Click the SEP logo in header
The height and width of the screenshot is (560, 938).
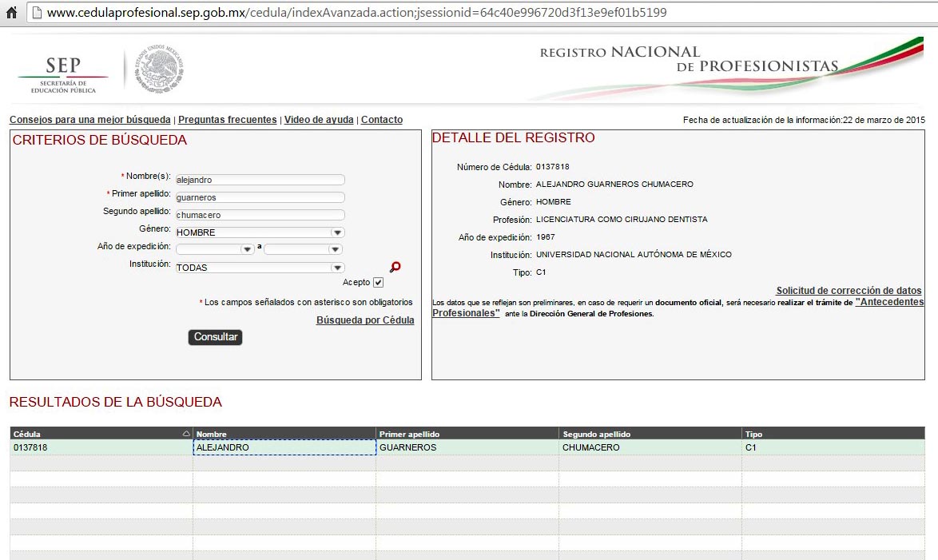point(63,75)
